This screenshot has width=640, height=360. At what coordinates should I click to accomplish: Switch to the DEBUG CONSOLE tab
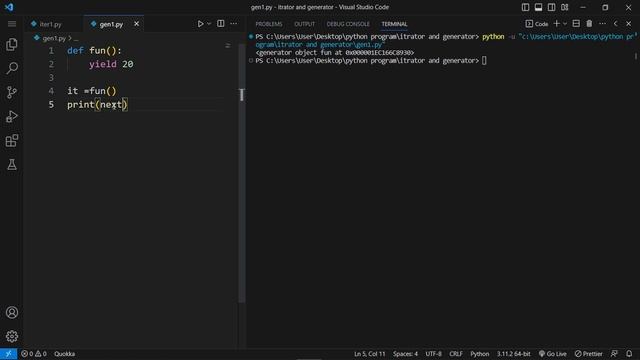pos(348,24)
